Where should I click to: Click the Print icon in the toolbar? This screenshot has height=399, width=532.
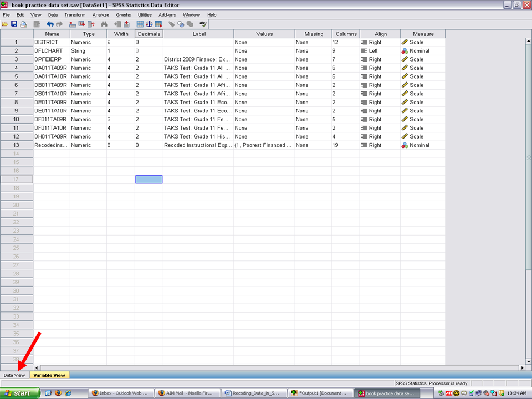pos(23,24)
